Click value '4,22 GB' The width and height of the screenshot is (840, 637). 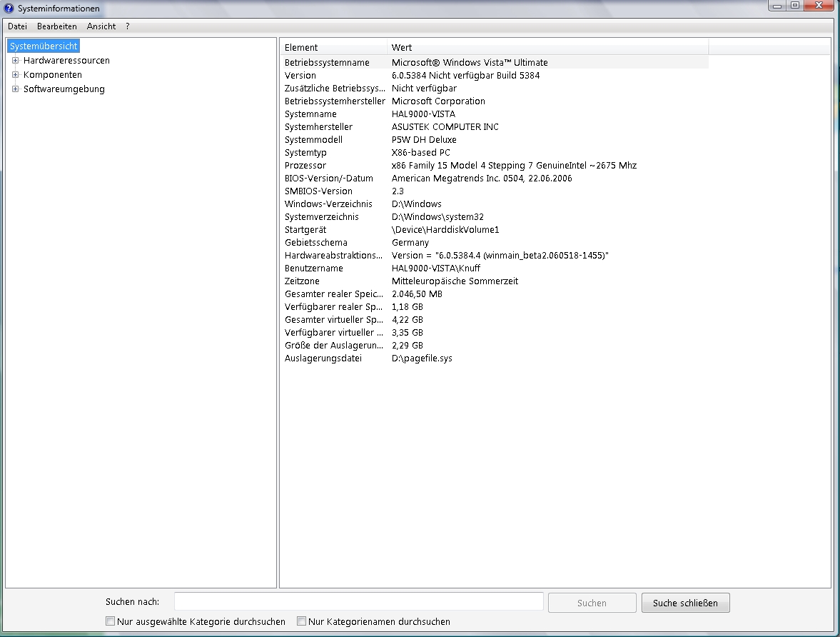tap(408, 320)
